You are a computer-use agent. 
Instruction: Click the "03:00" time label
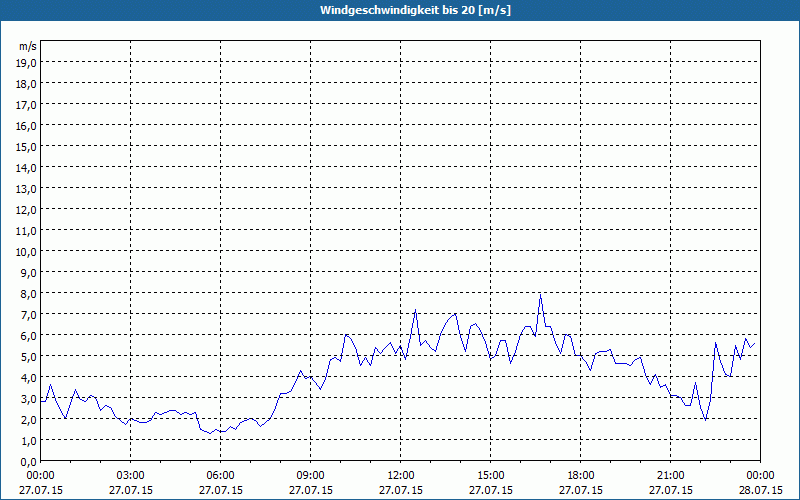[131, 476]
